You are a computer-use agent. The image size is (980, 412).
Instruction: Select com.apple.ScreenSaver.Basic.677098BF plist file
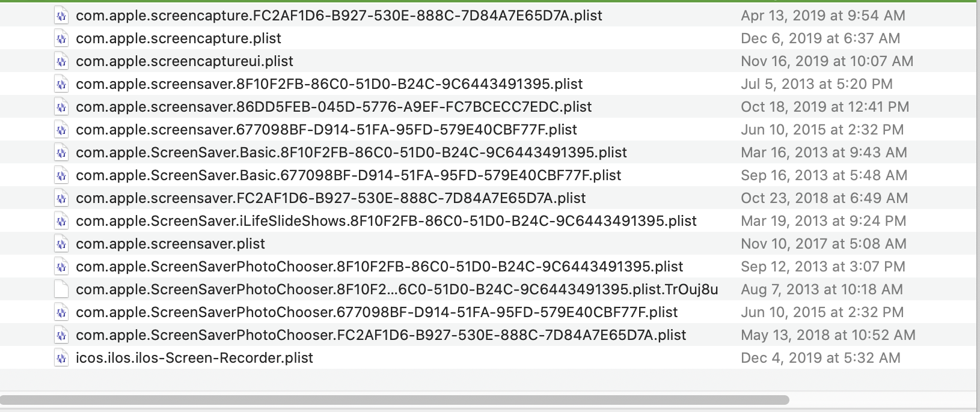[x=348, y=175]
